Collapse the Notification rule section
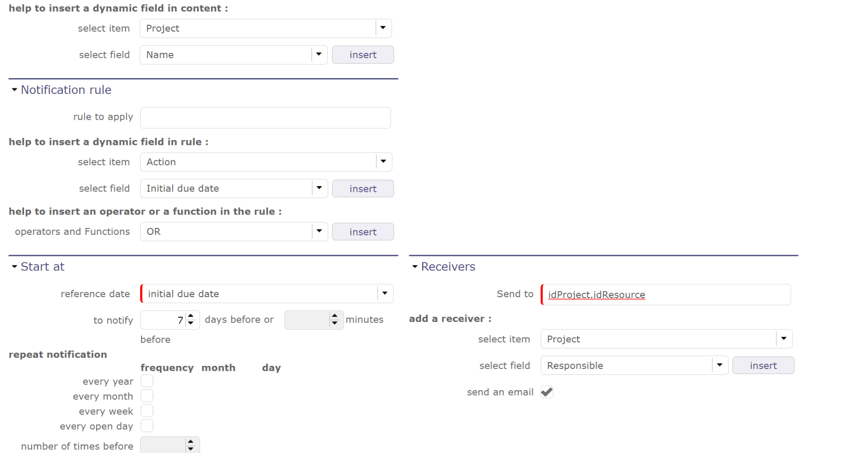The height and width of the screenshot is (453, 868). pyautogui.click(x=14, y=90)
